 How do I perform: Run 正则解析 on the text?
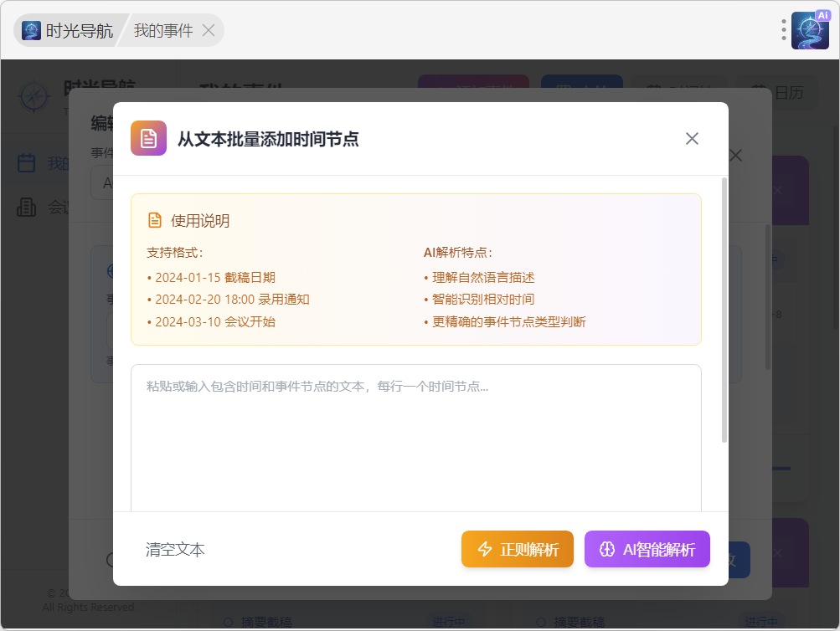(x=517, y=550)
